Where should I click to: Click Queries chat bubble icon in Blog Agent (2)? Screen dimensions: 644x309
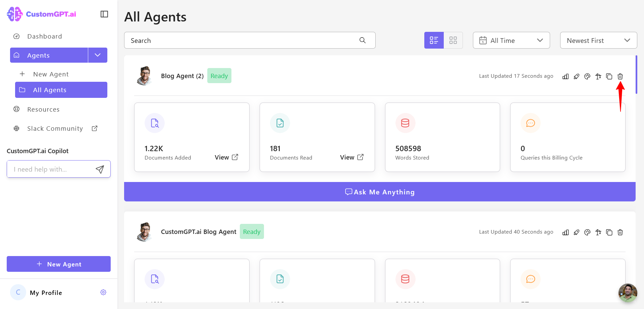click(531, 123)
